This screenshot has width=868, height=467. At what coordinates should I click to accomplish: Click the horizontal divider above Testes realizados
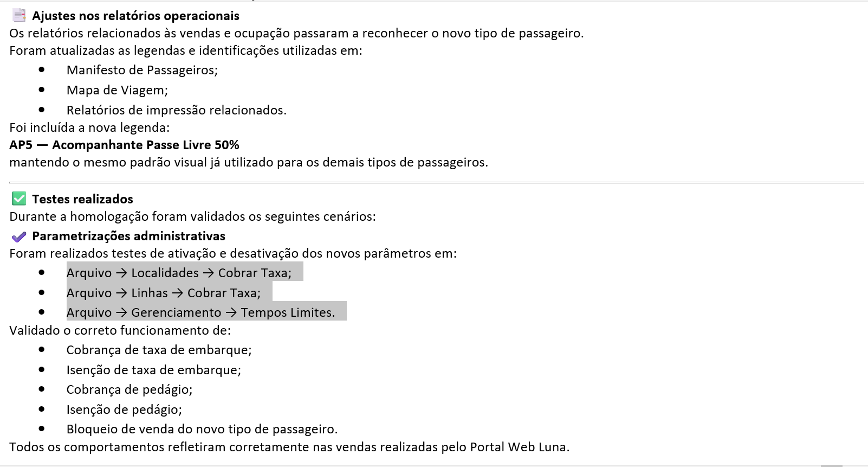[x=437, y=182]
